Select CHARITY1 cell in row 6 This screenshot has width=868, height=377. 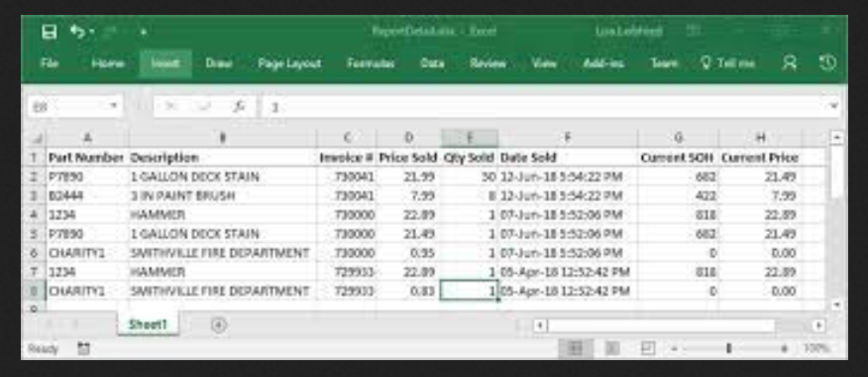[x=87, y=253]
